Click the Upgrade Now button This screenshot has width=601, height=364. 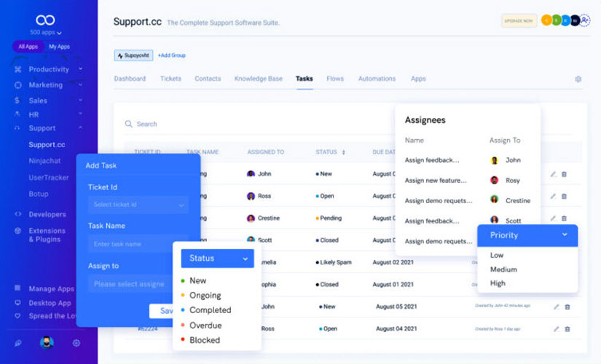(519, 20)
